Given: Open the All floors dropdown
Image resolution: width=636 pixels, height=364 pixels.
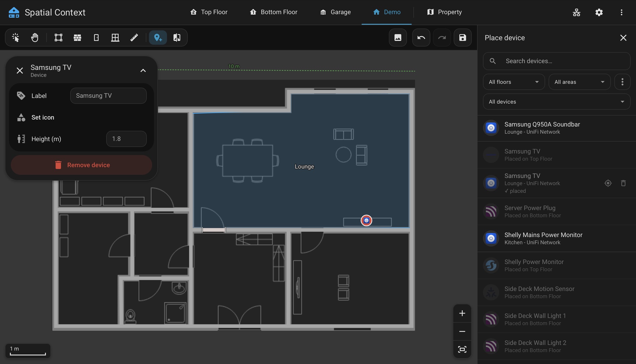Looking at the screenshot, I should point(514,82).
